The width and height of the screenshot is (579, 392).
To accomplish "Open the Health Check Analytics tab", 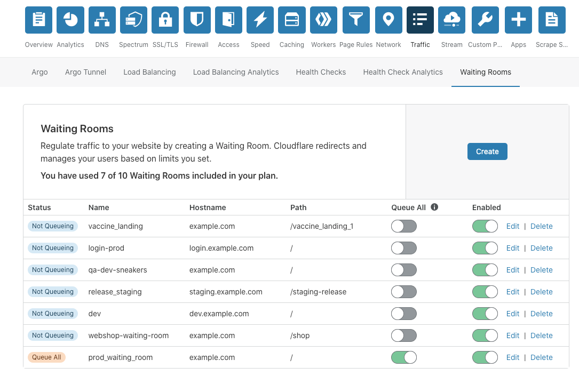I will (403, 72).
